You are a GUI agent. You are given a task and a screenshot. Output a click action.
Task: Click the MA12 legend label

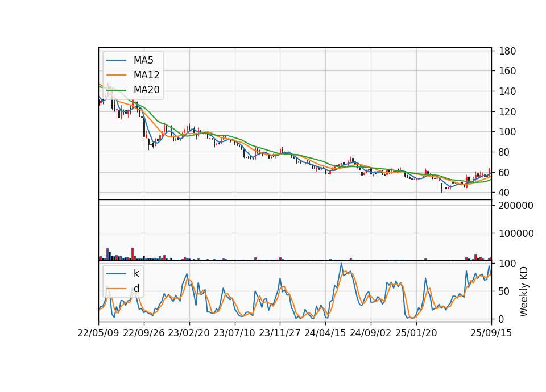click(x=146, y=75)
